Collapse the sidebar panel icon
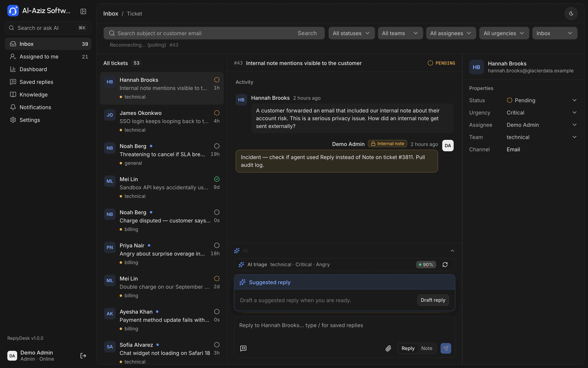This screenshot has width=588, height=368. pyautogui.click(x=83, y=11)
